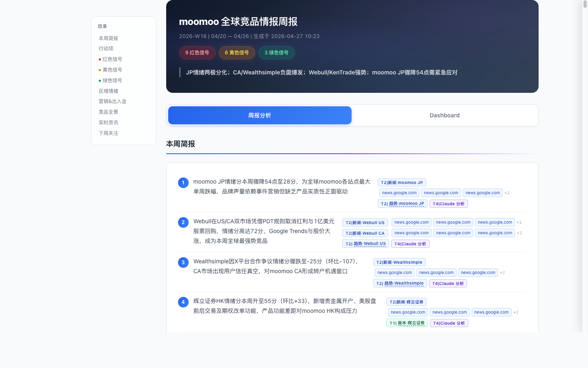Click the red dot beside 红色信号 in sidebar
Image resolution: width=588 pixels, height=368 pixels.
point(99,59)
